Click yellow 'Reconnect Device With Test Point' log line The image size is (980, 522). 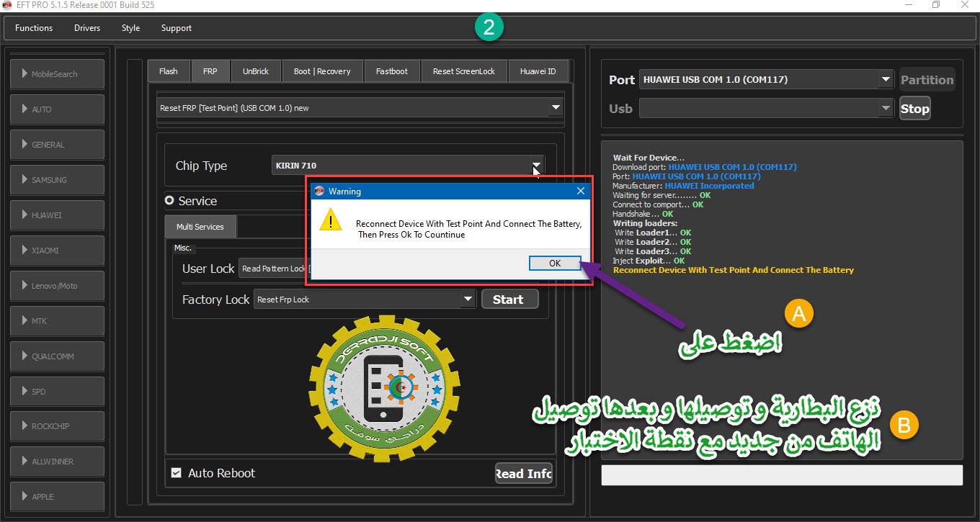tap(734, 270)
